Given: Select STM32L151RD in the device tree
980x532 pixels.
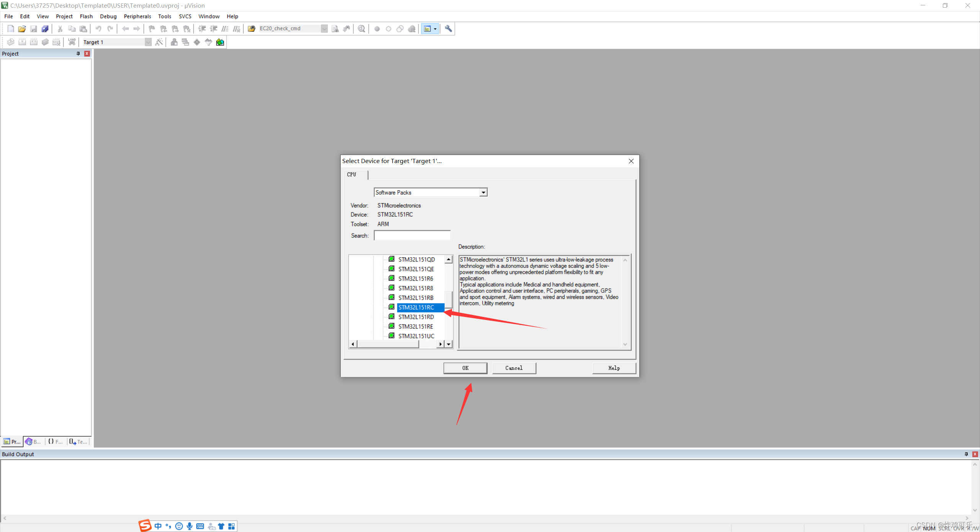Looking at the screenshot, I should [416, 317].
